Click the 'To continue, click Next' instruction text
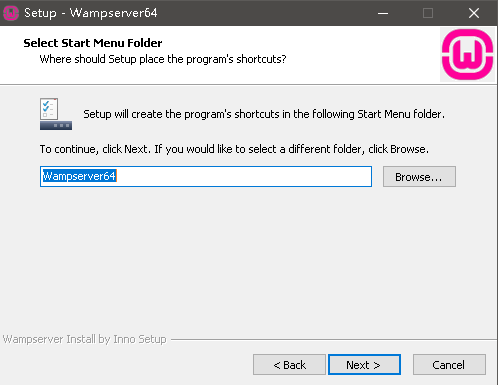 click(234, 149)
